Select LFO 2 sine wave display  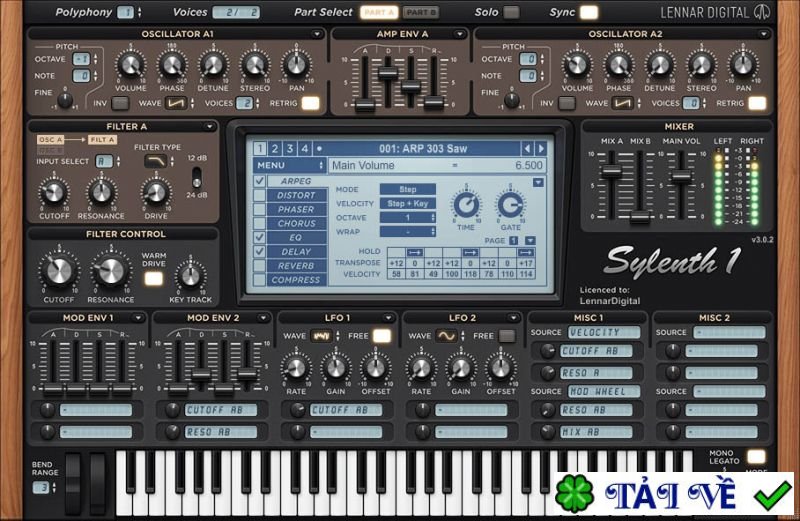(x=446, y=336)
